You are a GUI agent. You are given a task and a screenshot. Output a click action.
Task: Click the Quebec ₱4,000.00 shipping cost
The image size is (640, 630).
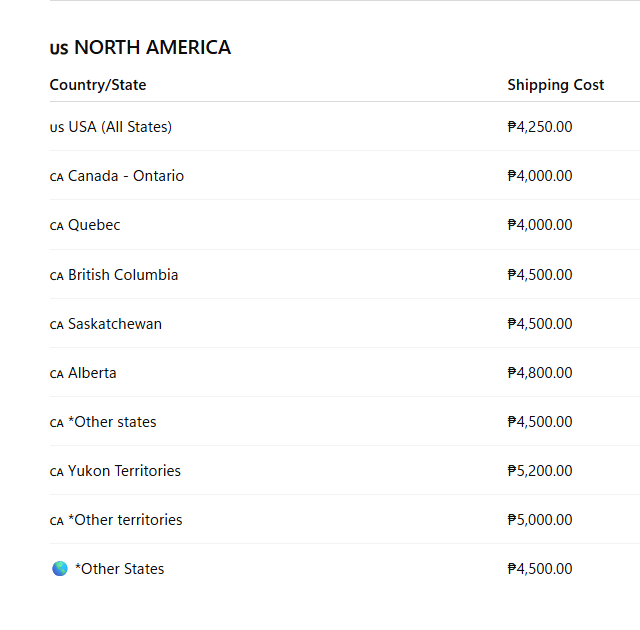pos(540,225)
